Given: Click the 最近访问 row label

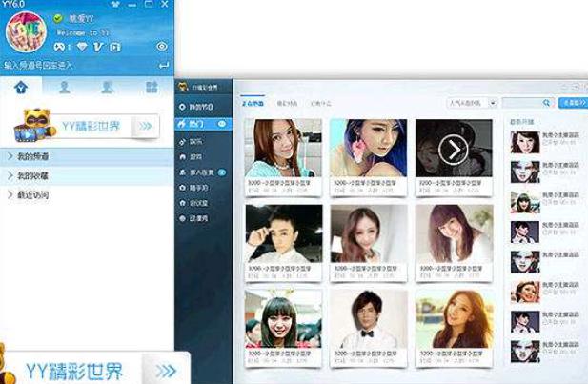Looking at the screenshot, I should point(33,195).
